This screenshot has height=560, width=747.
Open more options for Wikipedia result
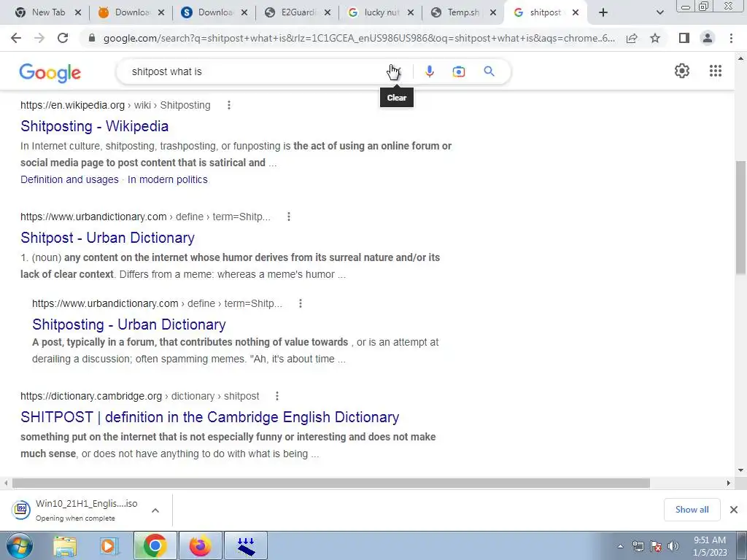(229, 105)
